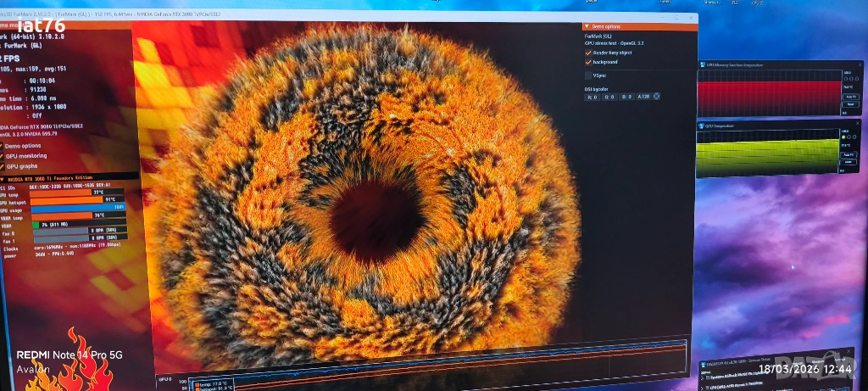
Task: Open the OSI bgcolor color picker swatch
Action: click(657, 97)
